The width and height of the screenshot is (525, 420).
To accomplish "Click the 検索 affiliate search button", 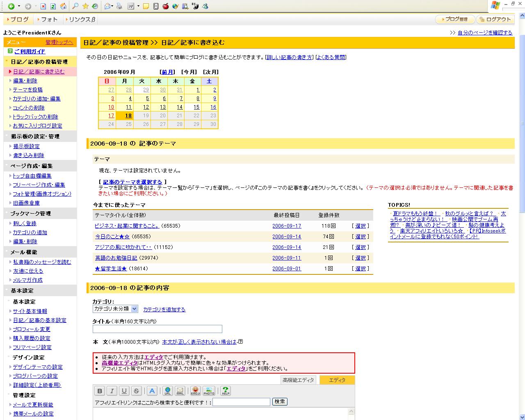I will point(280,402).
